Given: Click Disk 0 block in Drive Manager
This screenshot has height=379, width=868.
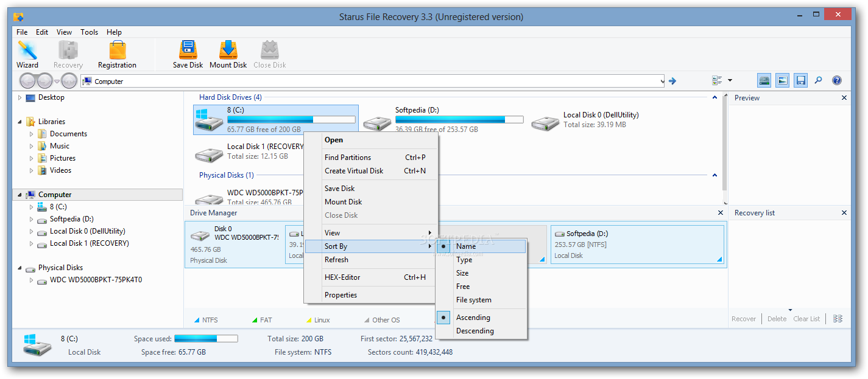Looking at the screenshot, I should point(235,246).
